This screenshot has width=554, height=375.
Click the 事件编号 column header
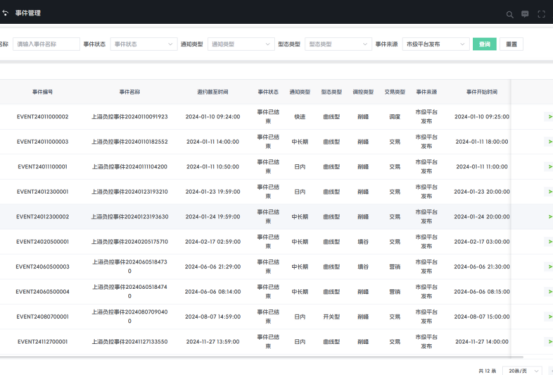pyautogui.click(x=42, y=92)
